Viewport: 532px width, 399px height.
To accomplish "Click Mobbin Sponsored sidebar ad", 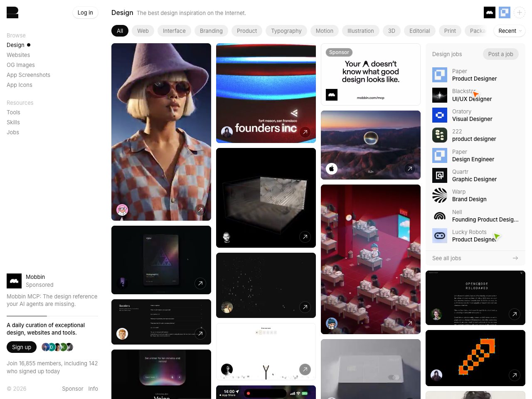I will tap(52, 290).
